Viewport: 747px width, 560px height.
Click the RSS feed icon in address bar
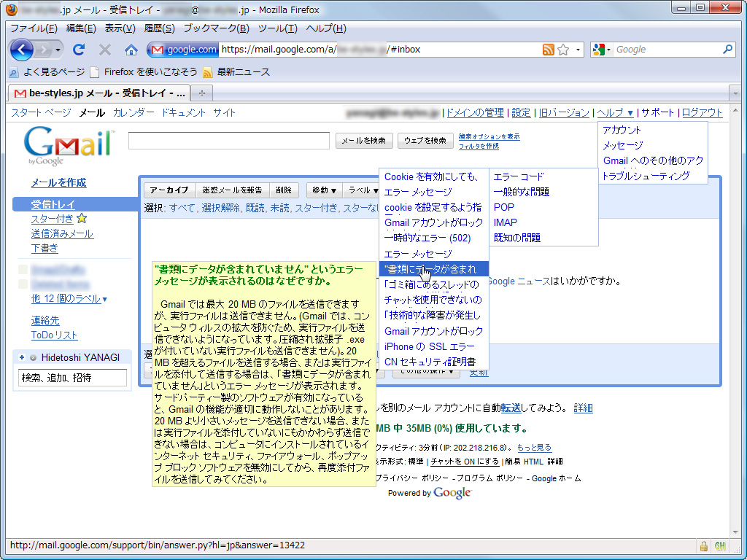pos(548,49)
